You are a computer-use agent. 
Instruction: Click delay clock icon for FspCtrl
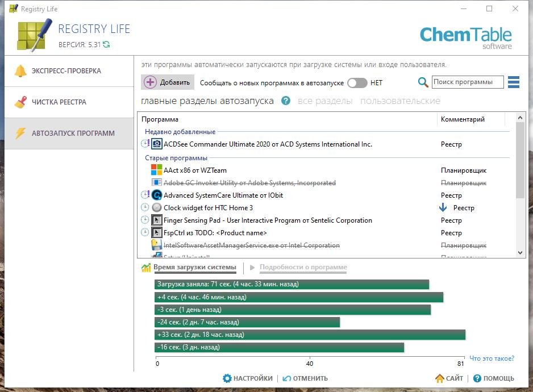click(x=145, y=232)
